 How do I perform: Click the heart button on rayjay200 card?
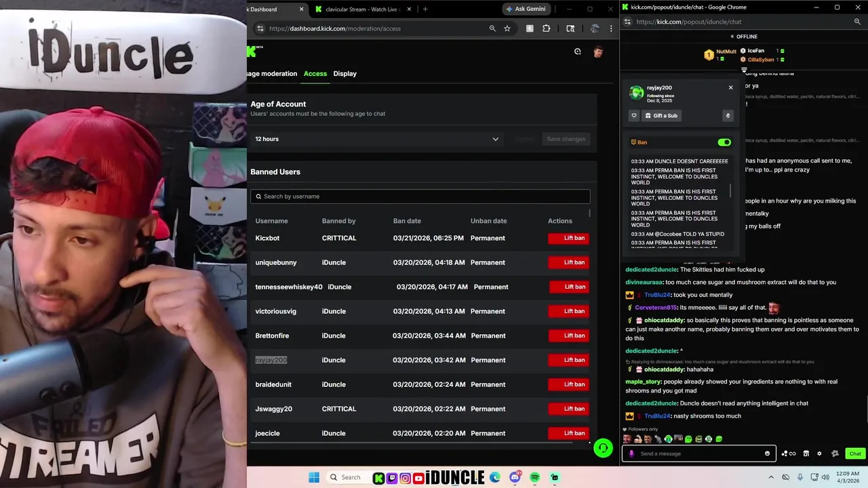tap(634, 115)
